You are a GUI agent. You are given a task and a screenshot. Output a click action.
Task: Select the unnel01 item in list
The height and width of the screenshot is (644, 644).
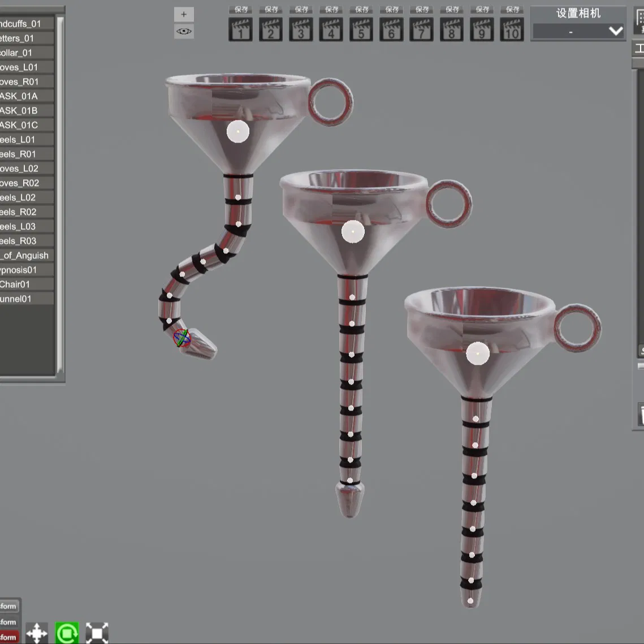tap(26, 299)
